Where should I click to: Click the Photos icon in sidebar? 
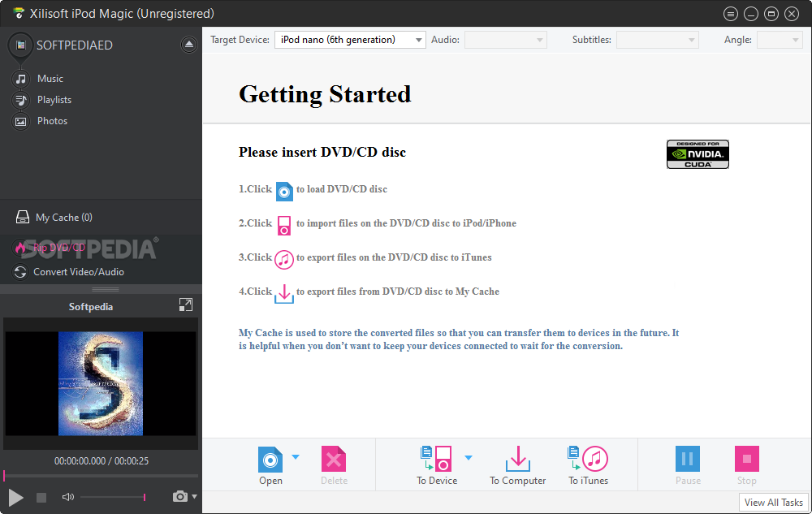(21, 122)
